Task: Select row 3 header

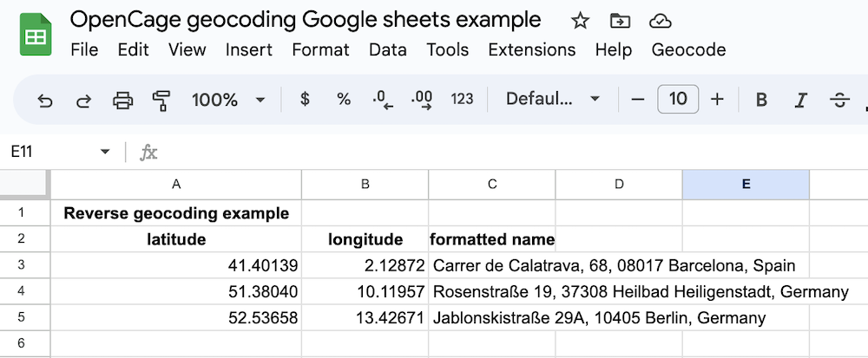Action: (x=25, y=265)
